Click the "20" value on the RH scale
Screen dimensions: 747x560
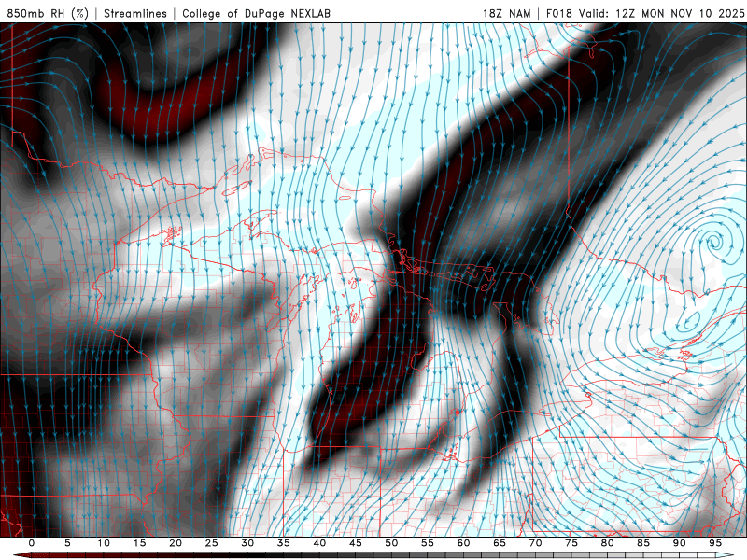click(x=176, y=543)
